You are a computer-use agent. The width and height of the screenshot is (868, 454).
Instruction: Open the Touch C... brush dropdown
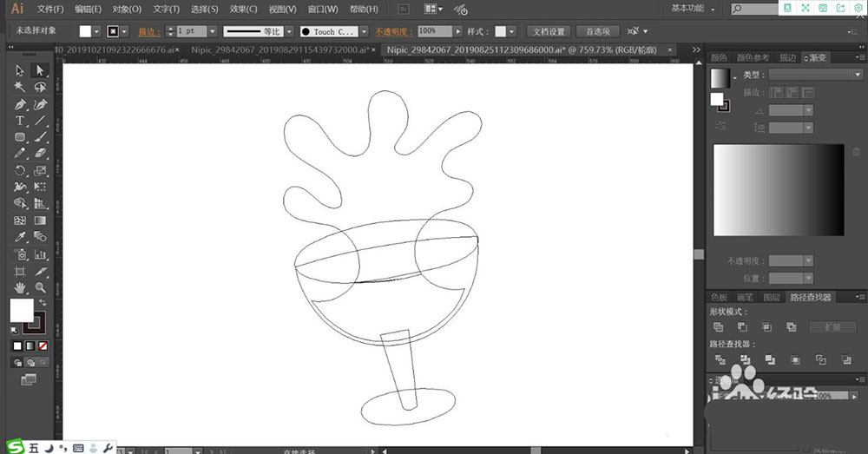click(365, 31)
